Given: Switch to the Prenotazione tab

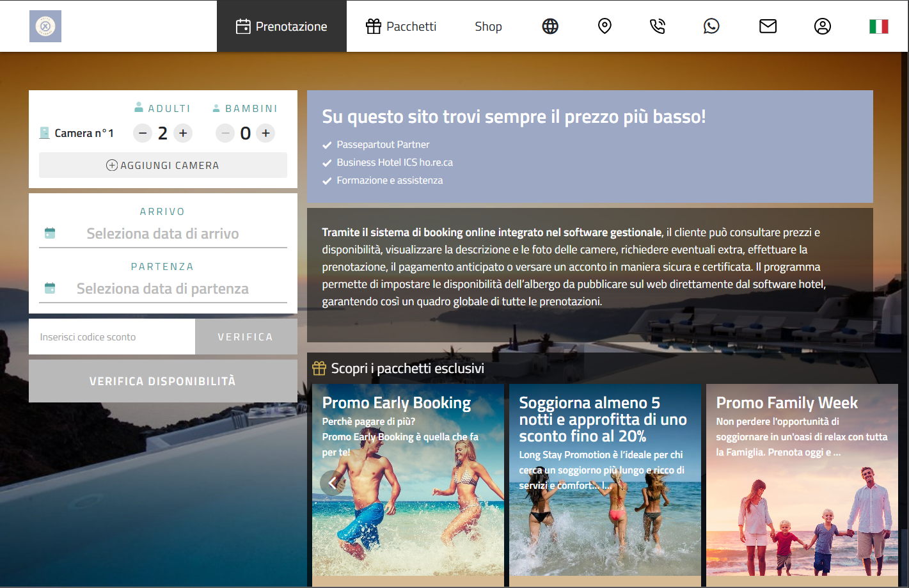Looking at the screenshot, I should 281,26.
